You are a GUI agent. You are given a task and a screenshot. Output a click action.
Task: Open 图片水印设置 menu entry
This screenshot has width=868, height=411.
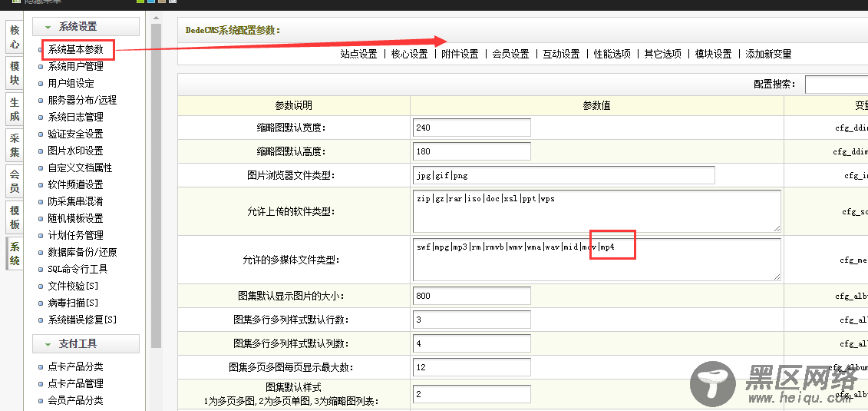[75, 151]
